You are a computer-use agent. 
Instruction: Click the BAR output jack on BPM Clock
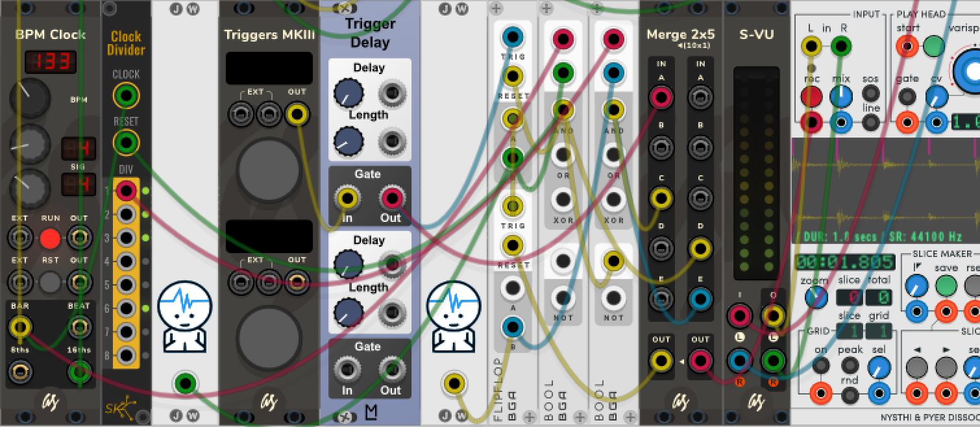pyautogui.click(x=20, y=327)
